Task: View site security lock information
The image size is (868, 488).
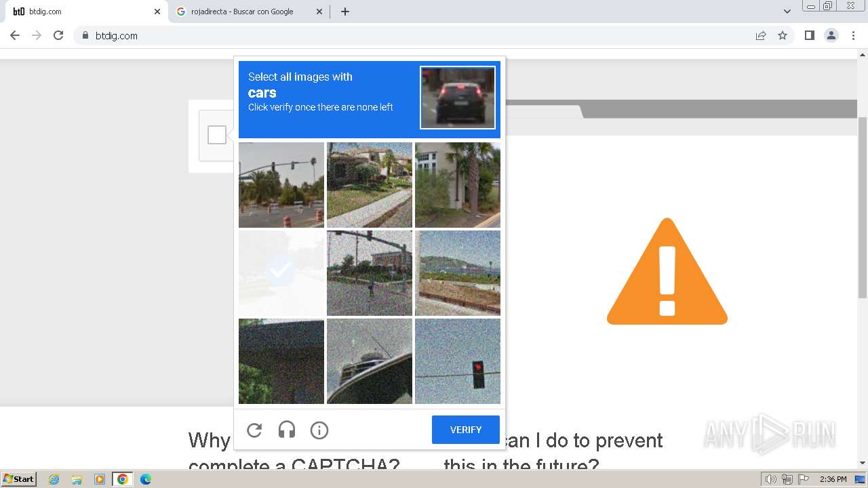Action: (85, 35)
